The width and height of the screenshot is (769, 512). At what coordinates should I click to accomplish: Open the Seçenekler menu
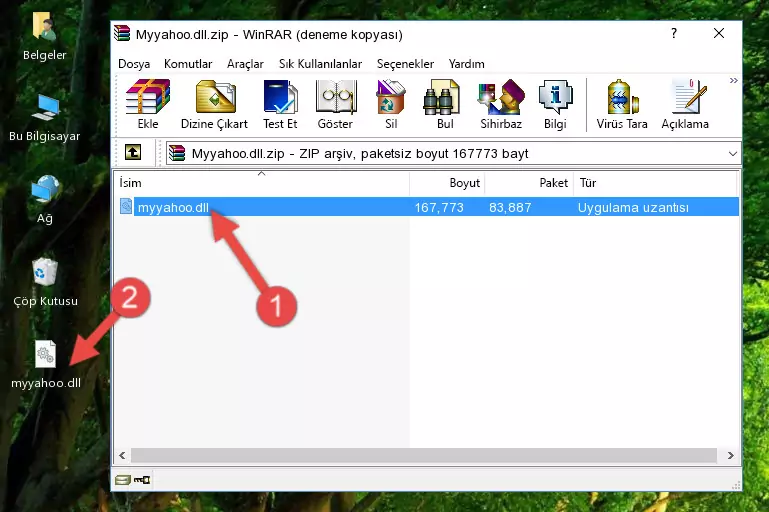405,64
